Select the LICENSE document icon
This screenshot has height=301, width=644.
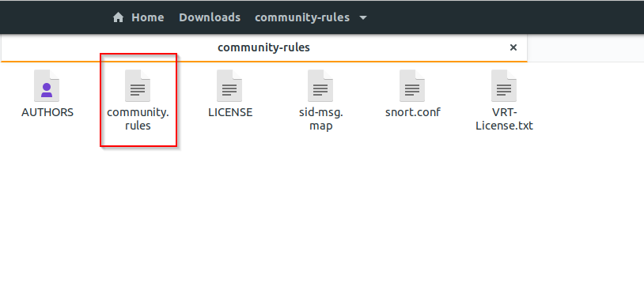click(x=229, y=85)
